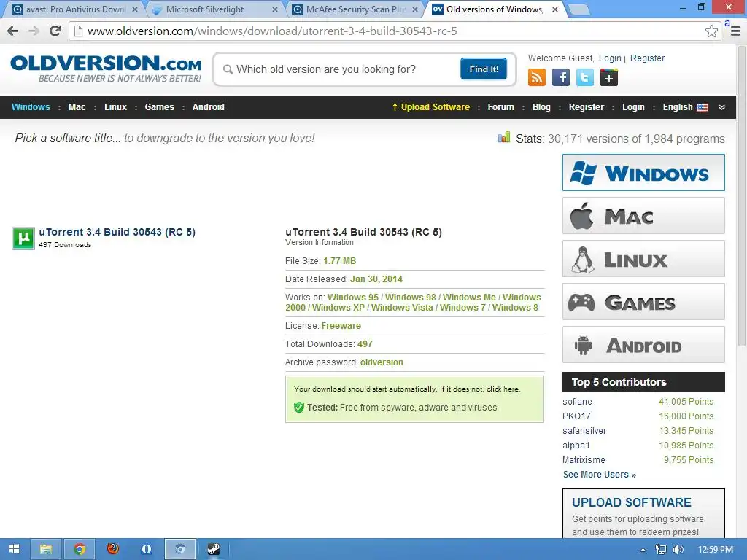Expand the nav bar double-chevron dropdown
This screenshot has width=747, height=560.
[x=721, y=107]
